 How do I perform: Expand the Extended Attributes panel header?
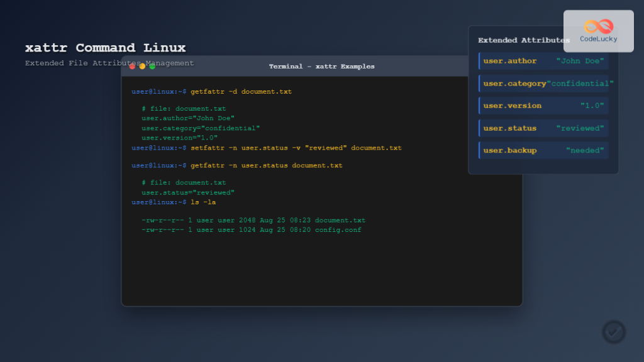524,40
